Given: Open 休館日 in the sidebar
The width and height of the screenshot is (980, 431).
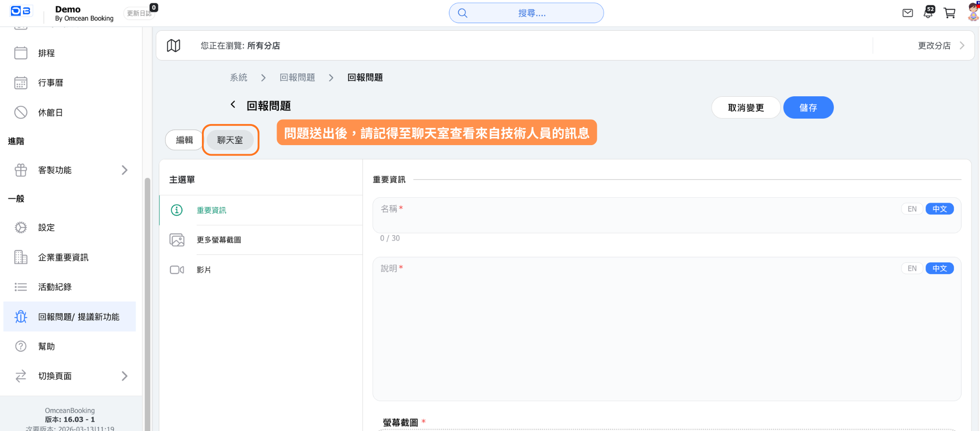Looking at the screenshot, I should [x=50, y=113].
